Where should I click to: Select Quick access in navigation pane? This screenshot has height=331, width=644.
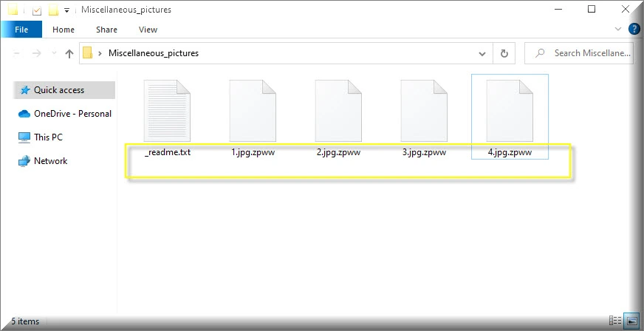pos(64,90)
